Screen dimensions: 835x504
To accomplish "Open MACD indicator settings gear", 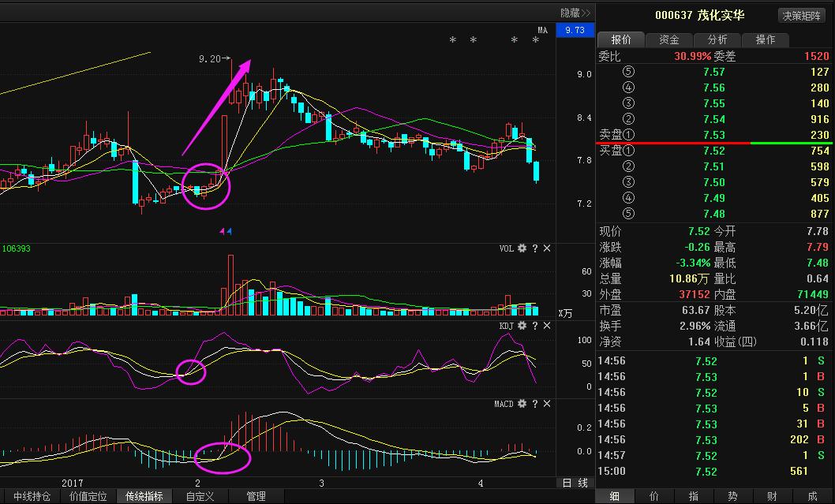I will pos(522,404).
